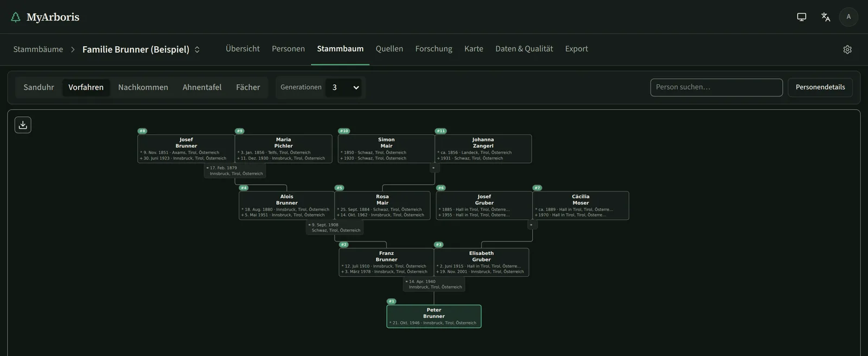The image size is (868, 356).
Task: Click the #4 badge above Alois Brunner
Action: (x=244, y=188)
